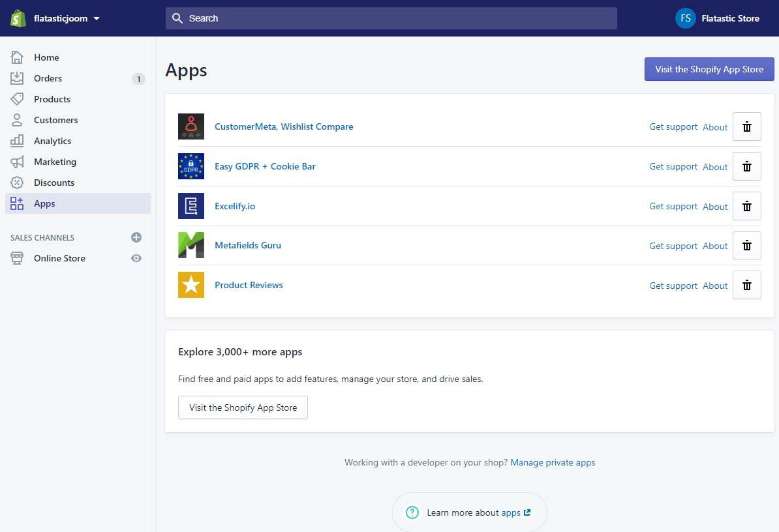779x532 pixels.
Task: Remove Product Reviews with trash icon
Action: (x=746, y=286)
